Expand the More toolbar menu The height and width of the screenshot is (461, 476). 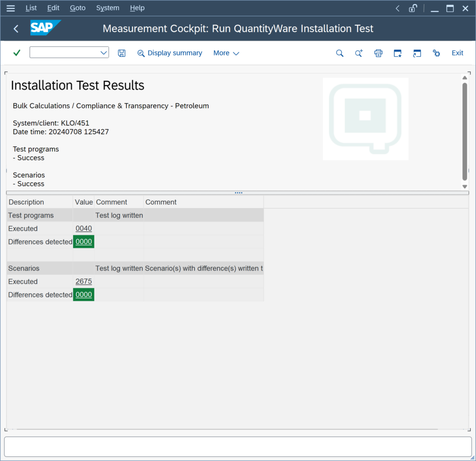[x=226, y=53]
